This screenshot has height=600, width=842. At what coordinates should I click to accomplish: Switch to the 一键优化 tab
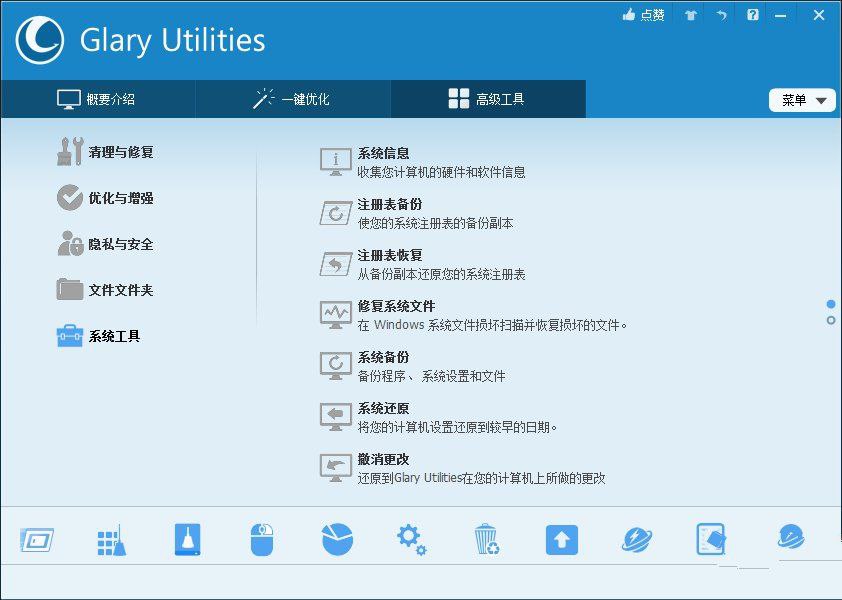(x=292, y=99)
